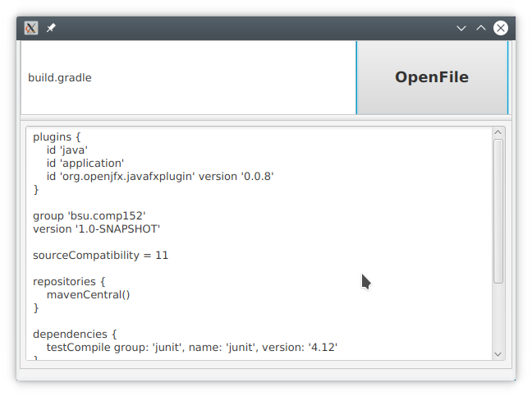Click the OpenFile button
Image resolution: width=532 pixels, height=397 pixels.
[x=432, y=77]
